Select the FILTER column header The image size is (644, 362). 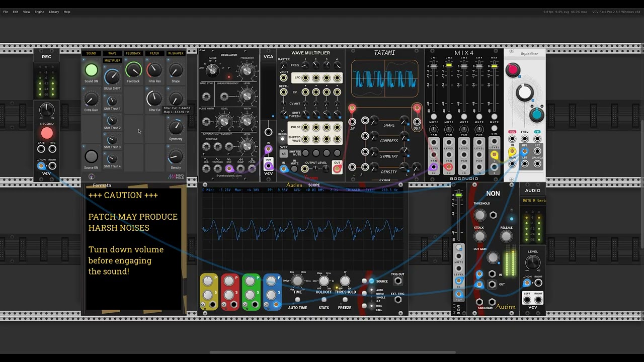[x=154, y=53]
